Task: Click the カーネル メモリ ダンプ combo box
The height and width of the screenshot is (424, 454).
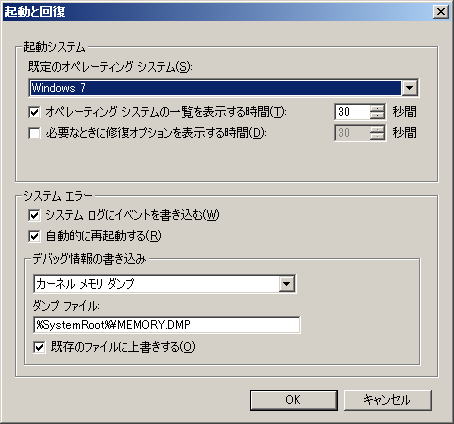Action: click(x=164, y=284)
